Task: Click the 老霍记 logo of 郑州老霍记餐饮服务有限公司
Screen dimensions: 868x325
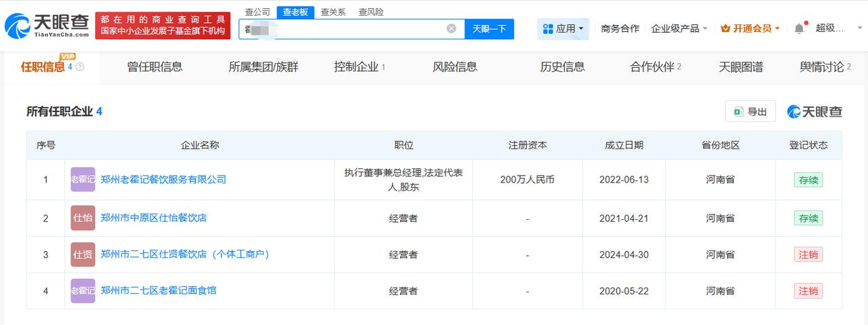Action: [x=83, y=180]
